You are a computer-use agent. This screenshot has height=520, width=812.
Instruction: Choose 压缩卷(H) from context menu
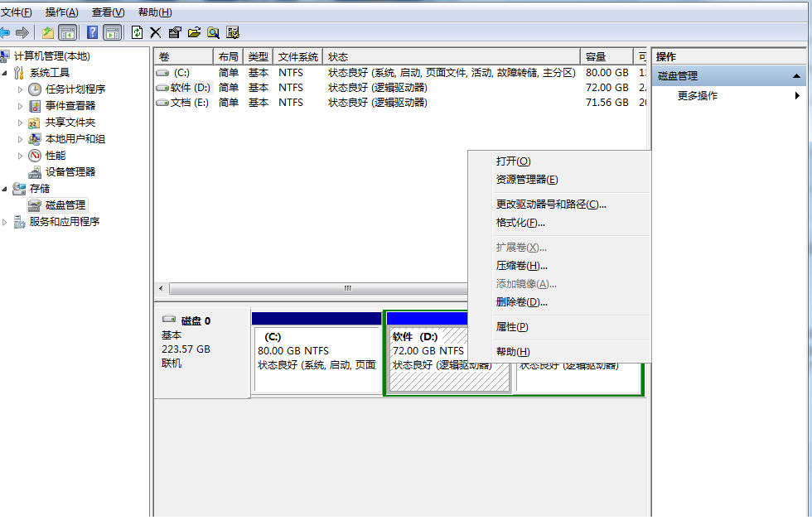pyautogui.click(x=558, y=266)
